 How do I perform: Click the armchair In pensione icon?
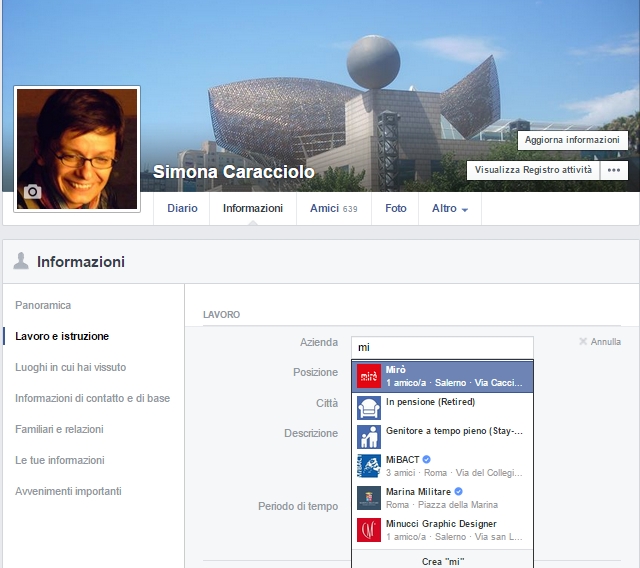point(369,408)
